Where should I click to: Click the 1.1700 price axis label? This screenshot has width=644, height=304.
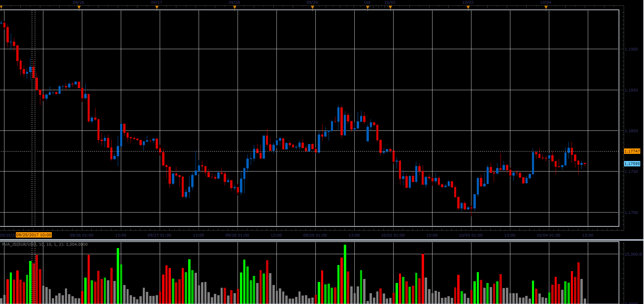[x=631, y=212]
